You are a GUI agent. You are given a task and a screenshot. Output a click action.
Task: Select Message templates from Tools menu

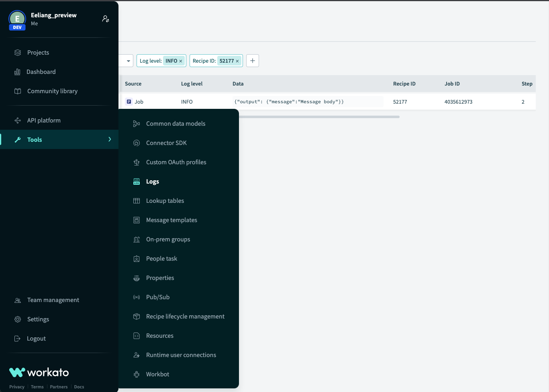tap(171, 220)
